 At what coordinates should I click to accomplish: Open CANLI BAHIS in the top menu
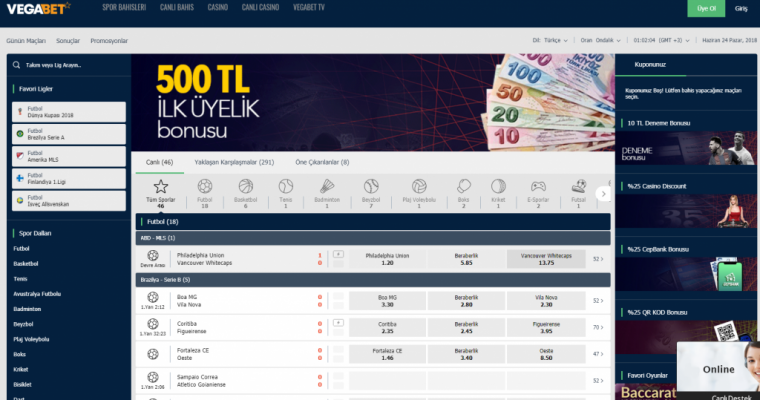pyautogui.click(x=177, y=7)
